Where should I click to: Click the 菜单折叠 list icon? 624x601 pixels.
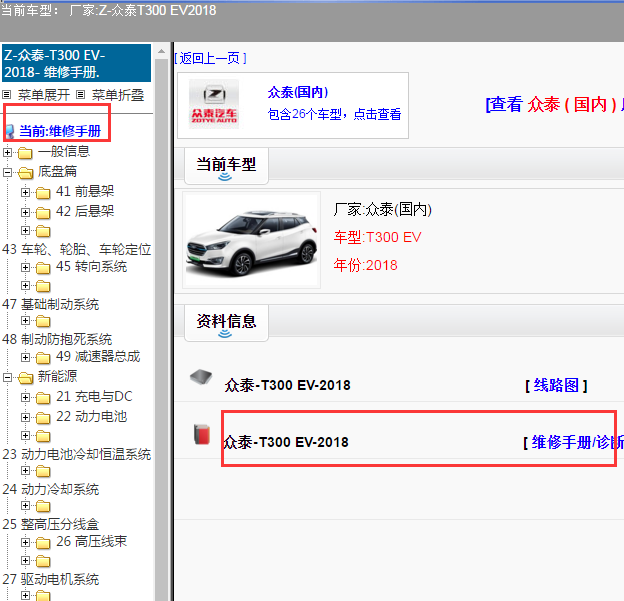coord(80,95)
